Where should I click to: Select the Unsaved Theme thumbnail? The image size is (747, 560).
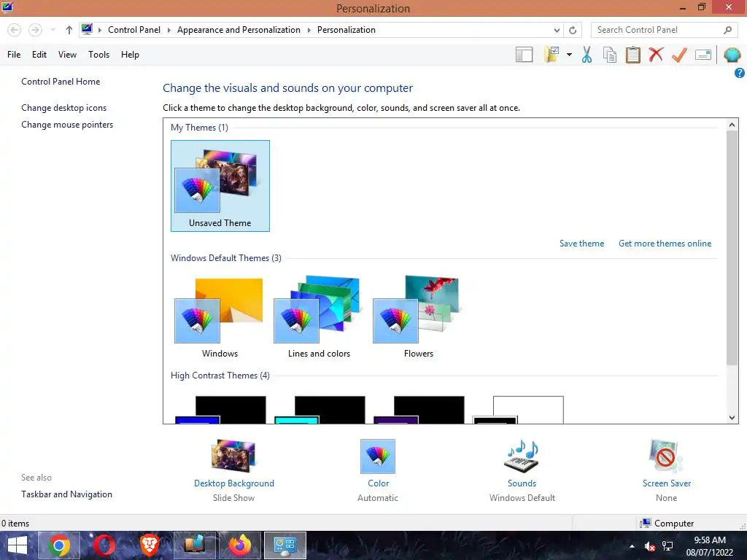click(x=220, y=186)
